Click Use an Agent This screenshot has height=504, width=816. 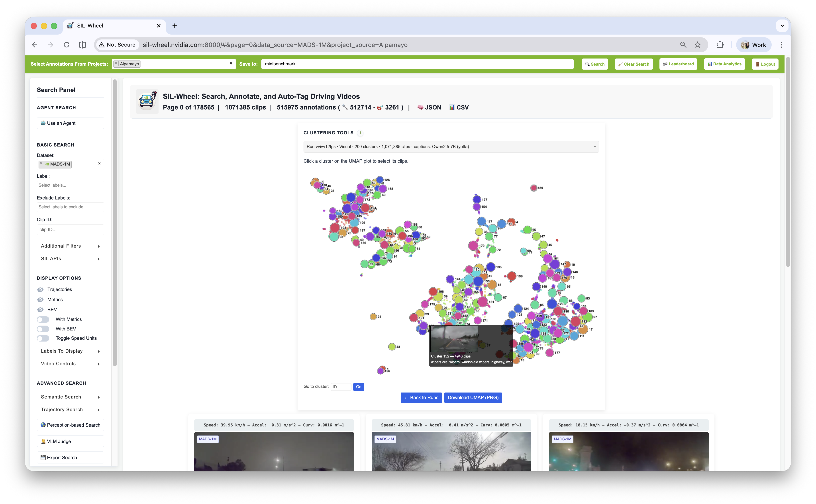(x=70, y=123)
